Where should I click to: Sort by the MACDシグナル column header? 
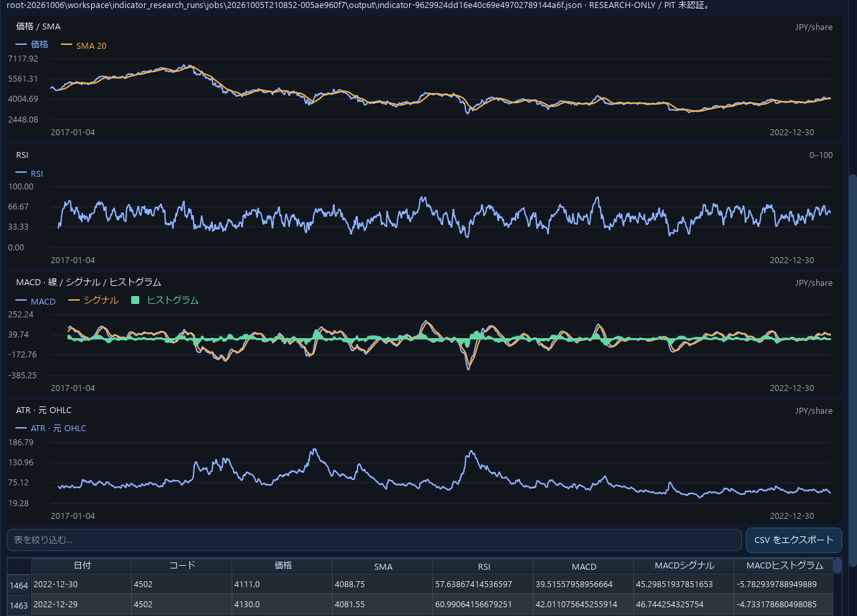pos(684,566)
